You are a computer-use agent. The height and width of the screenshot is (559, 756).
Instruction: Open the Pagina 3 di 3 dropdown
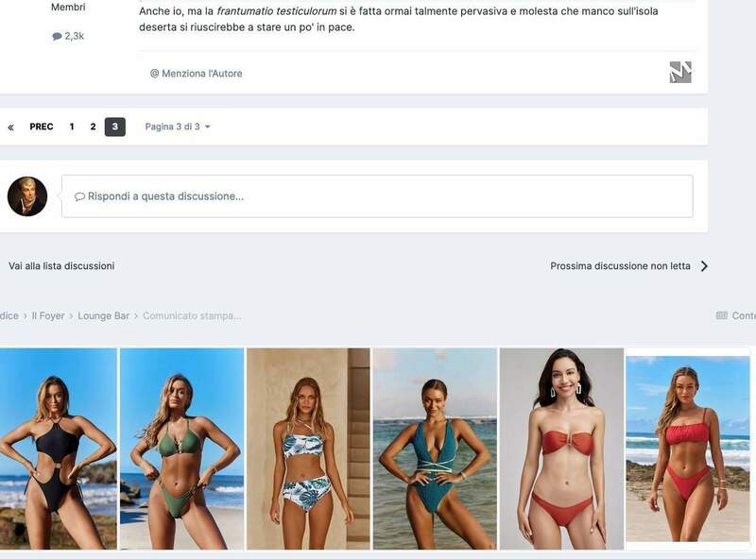click(178, 127)
